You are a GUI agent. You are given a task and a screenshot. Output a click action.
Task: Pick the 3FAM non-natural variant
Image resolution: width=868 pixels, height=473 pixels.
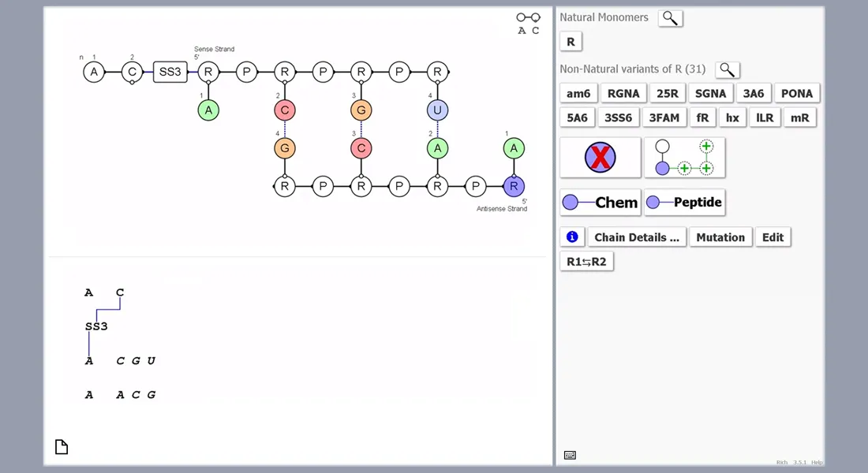pyautogui.click(x=664, y=117)
